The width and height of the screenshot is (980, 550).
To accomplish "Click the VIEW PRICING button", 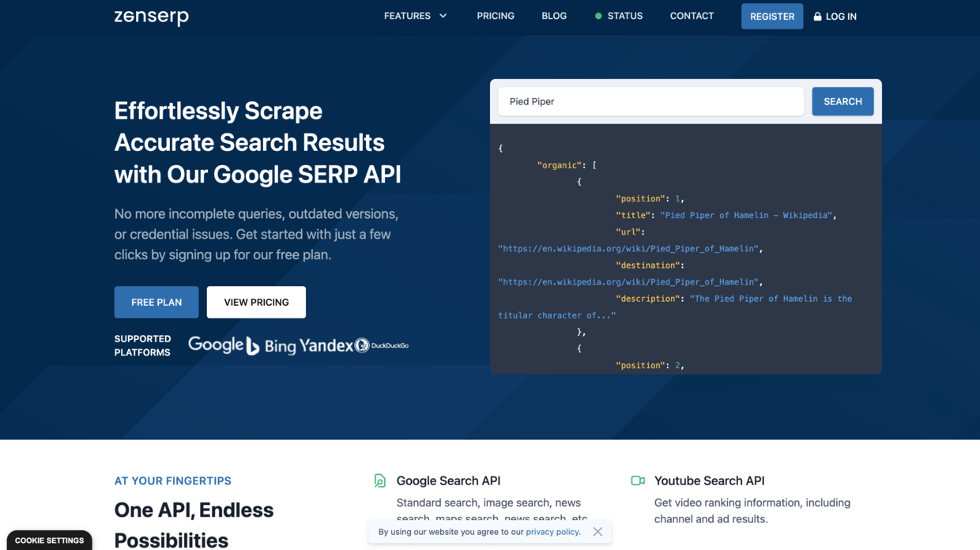I will [x=256, y=302].
